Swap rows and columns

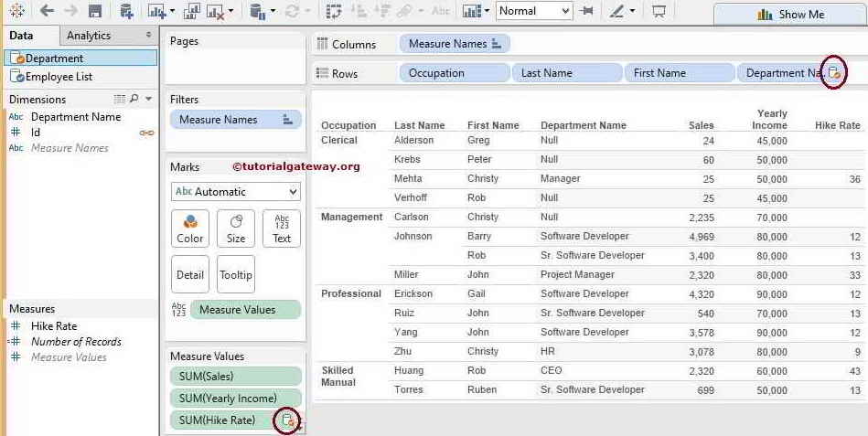point(334,11)
